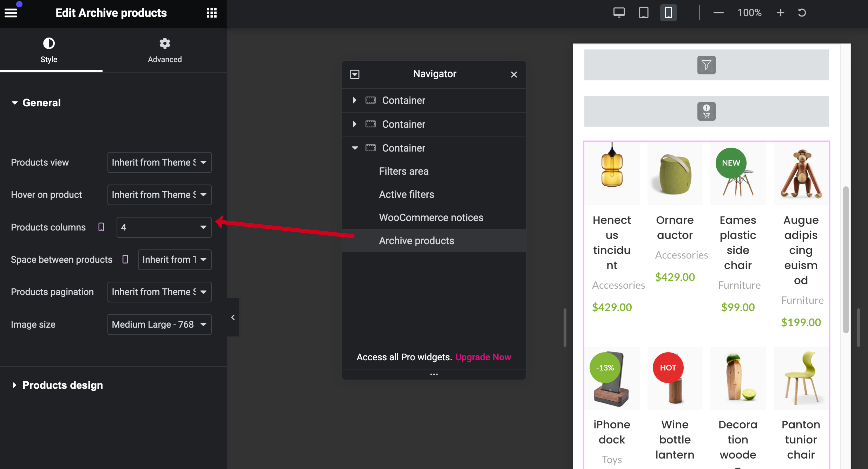Collapse the third Container in Navigator
The height and width of the screenshot is (469, 868).
pos(355,148)
